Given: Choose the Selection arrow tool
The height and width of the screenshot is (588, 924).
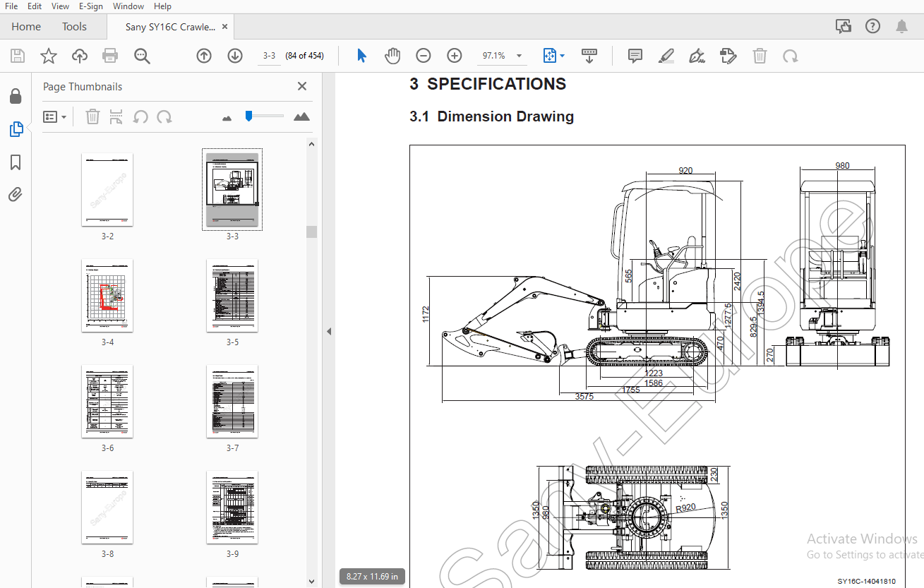Looking at the screenshot, I should 361,56.
